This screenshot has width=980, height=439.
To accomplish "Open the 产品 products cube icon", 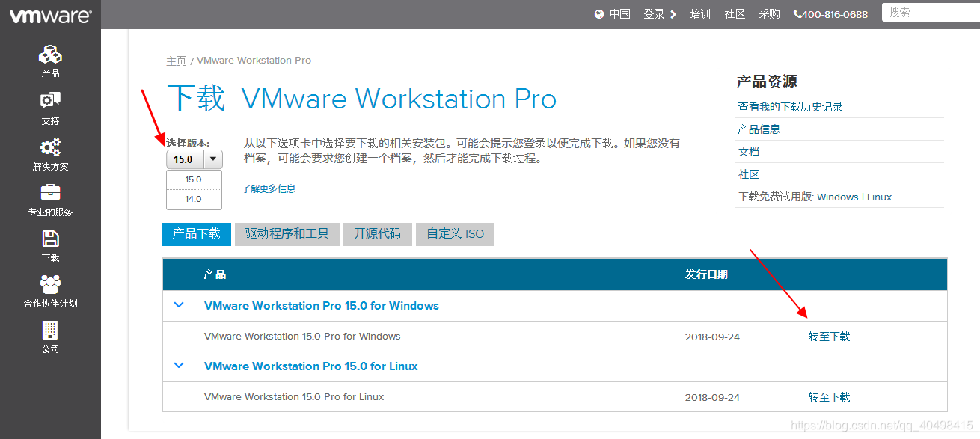I will click(50, 55).
